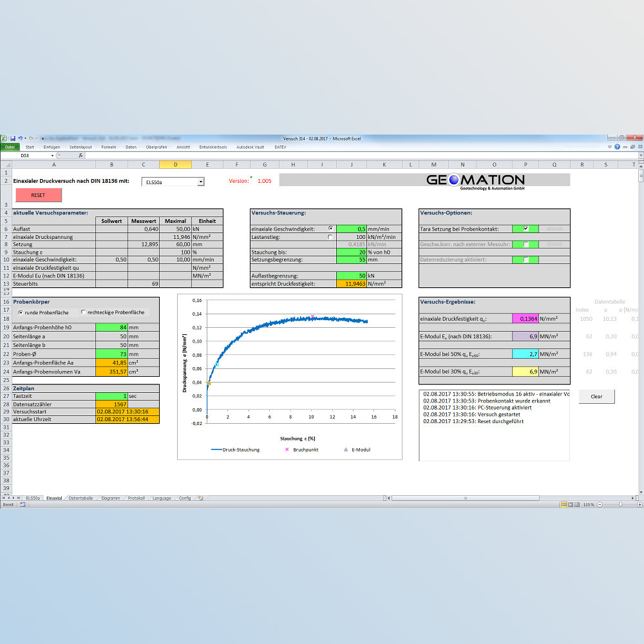Open Customize Quick Access Toolbar dropdown
The width and height of the screenshot is (644, 644).
click(x=43, y=139)
